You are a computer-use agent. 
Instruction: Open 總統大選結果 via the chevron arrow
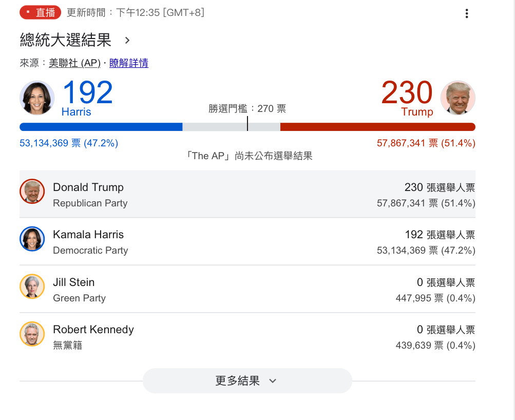(128, 40)
